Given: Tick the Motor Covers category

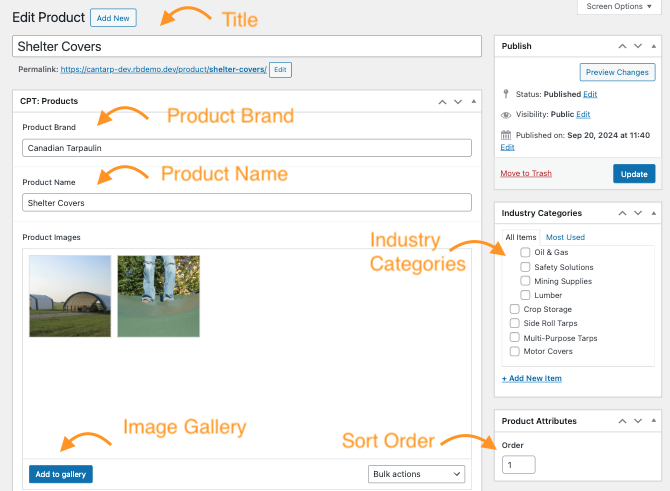Looking at the screenshot, I should click(x=515, y=352).
